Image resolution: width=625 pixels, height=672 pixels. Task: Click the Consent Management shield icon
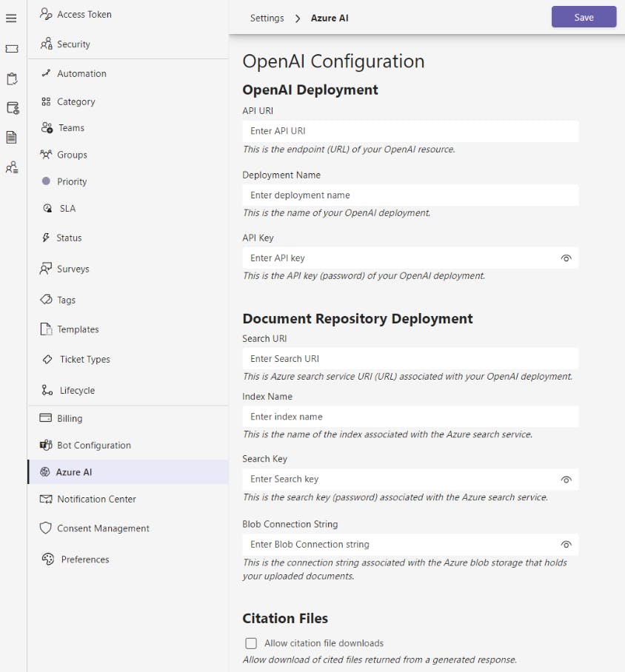coord(45,528)
